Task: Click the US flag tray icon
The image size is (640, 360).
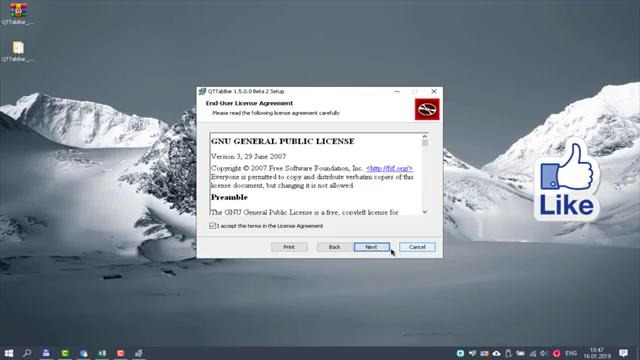Action: tap(484, 353)
